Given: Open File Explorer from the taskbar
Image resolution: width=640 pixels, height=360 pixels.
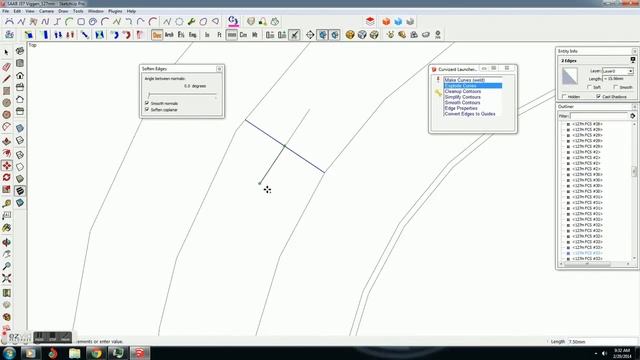Looking at the screenshot, I should pyautogui.click(x=74, y=353).
